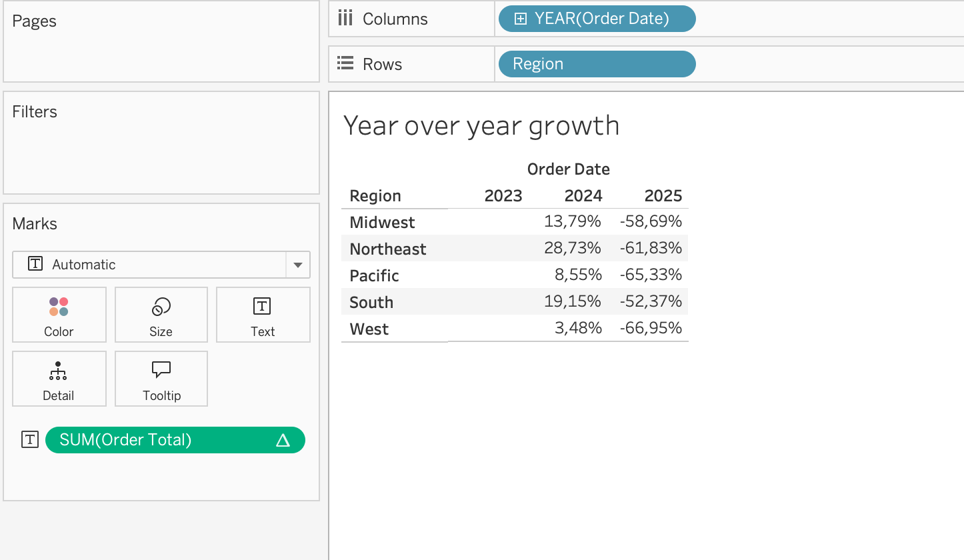Click the Tooltip marks card icon

pos(161,371)
